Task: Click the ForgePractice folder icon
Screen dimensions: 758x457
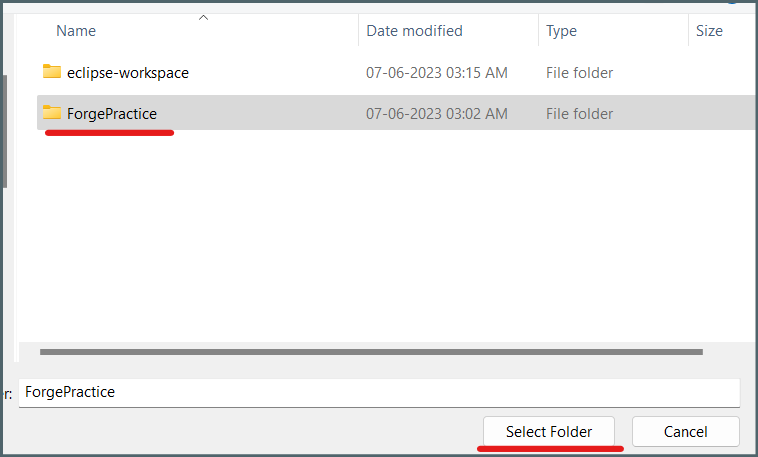Action: tap(52, 113)
